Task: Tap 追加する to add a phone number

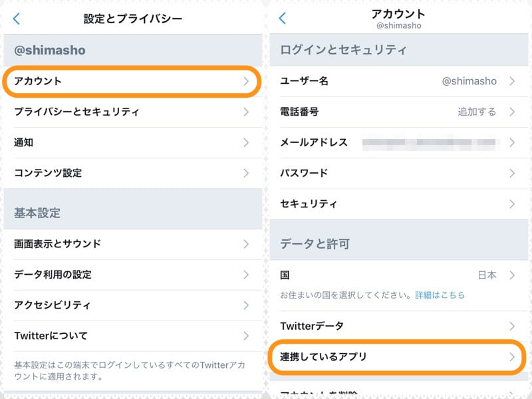Action: point(475,112)
